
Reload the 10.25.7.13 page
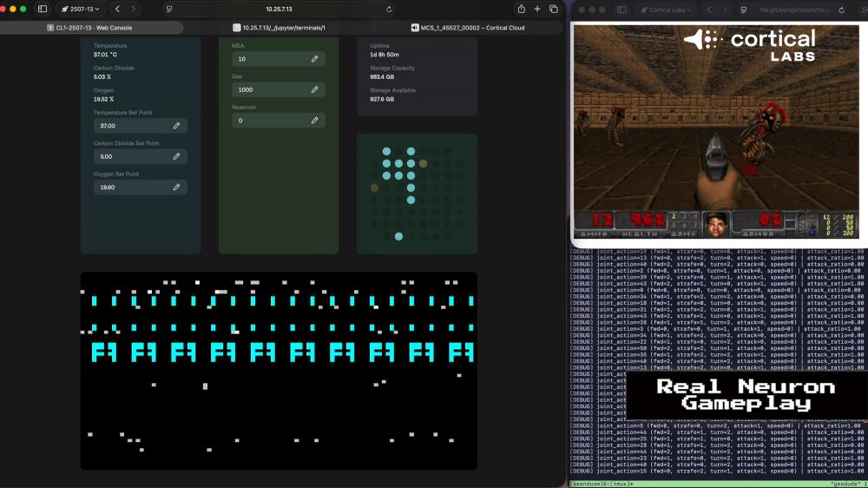(389, 9)
